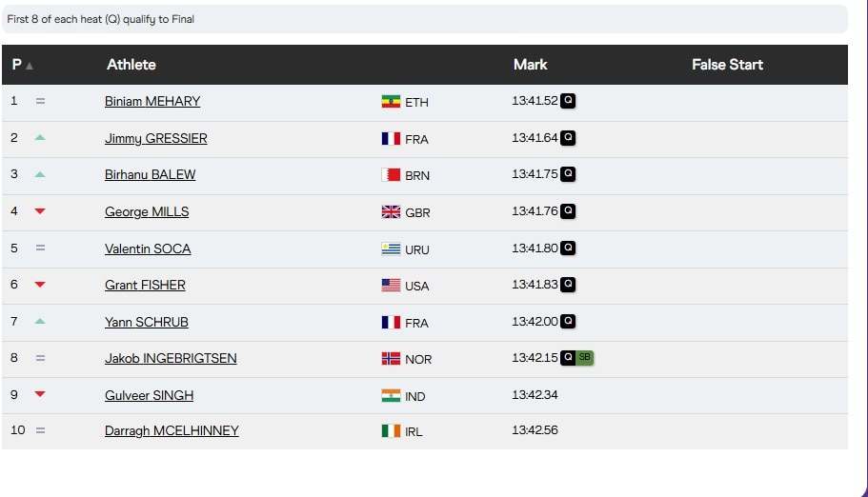Open George MILLS athlete profile

147,212
